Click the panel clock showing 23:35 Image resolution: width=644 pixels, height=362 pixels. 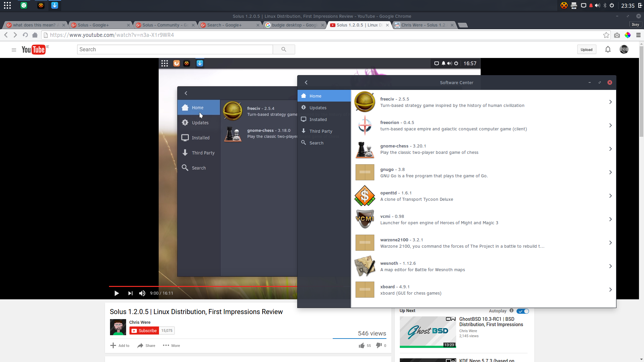pyautogui.click(x=628, y=6)
